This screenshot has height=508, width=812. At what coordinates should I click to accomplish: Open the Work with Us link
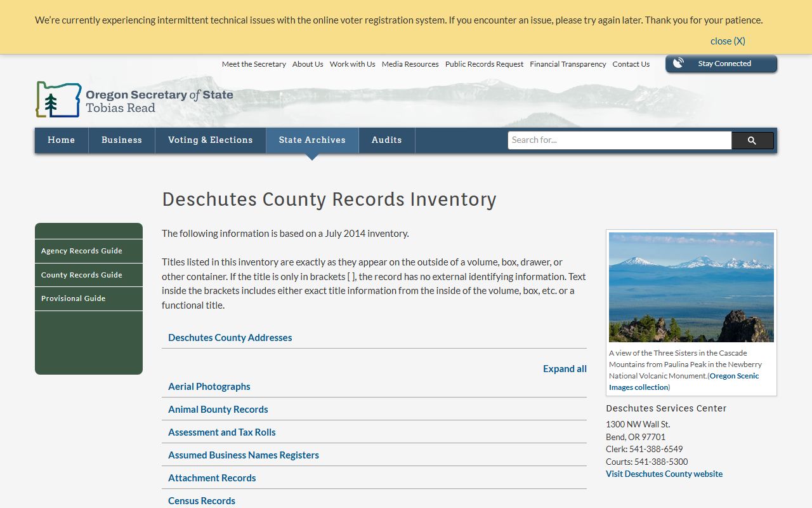pyautogui.click(x=353, y=64)
